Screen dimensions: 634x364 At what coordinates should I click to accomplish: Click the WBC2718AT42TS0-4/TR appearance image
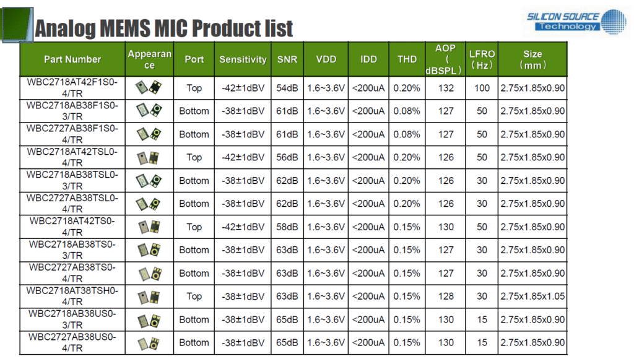[x=149, y=227]
